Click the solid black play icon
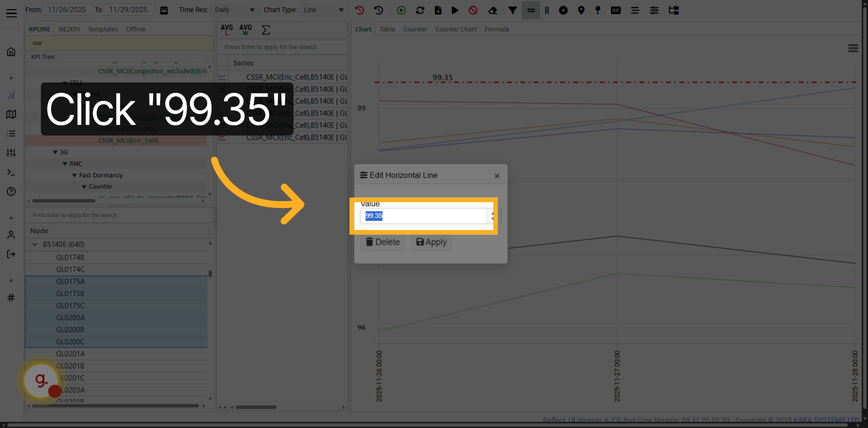This screenshot has height=428, width=868. 455,10
